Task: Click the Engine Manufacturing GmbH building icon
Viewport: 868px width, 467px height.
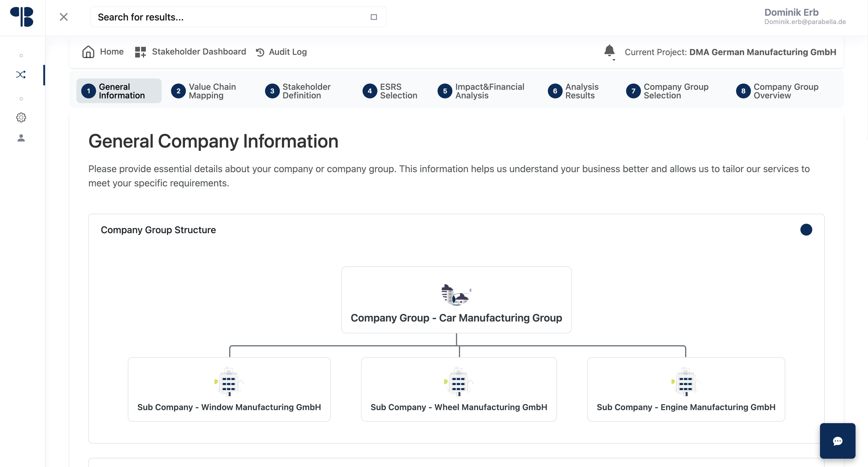Action: [x=686, y=381]
